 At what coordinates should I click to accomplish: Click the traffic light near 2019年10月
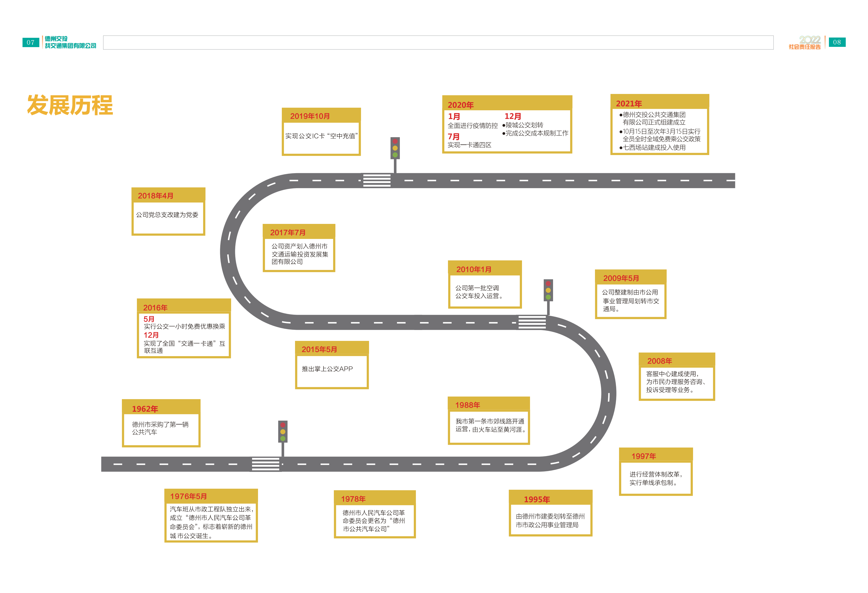coord(395,148)
